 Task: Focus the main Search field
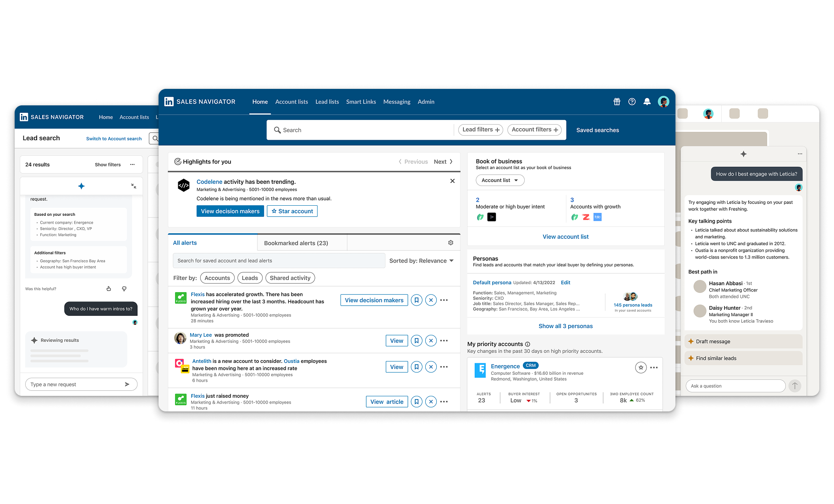pos(360,130)
